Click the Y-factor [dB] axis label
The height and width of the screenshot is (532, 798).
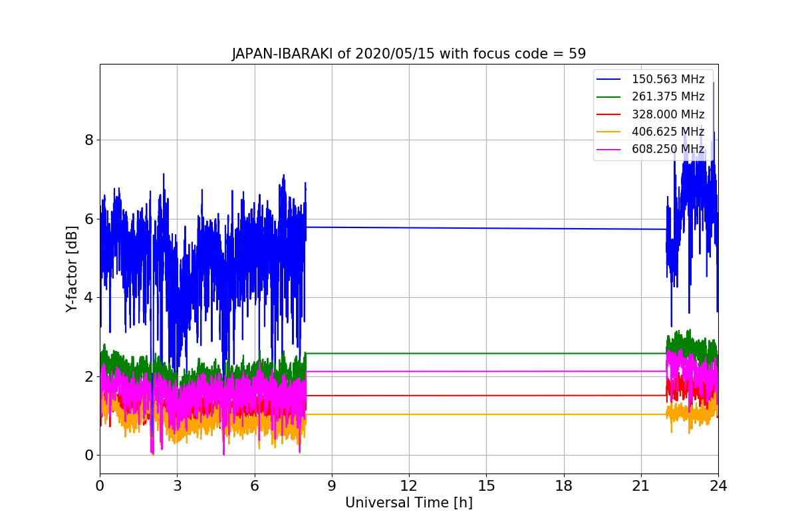[72, 269]
